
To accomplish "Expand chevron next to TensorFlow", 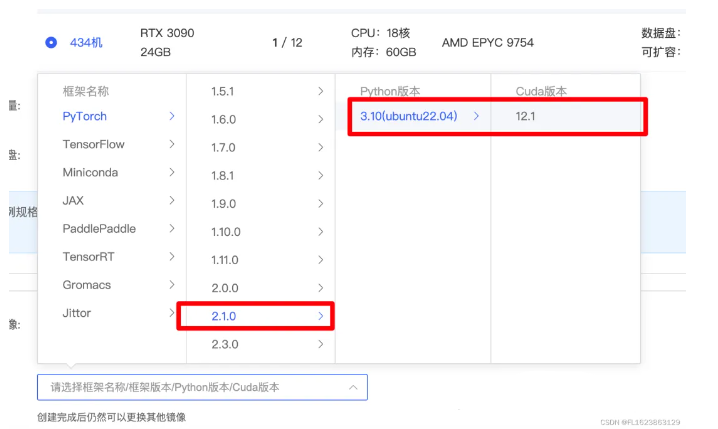I will click(172, 144).
